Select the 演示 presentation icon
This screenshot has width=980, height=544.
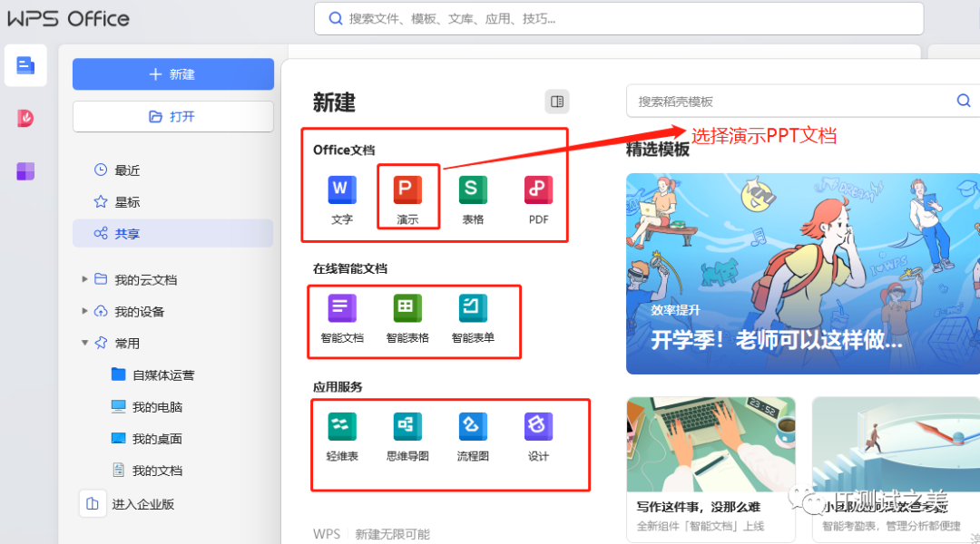[x=407, y=190]
